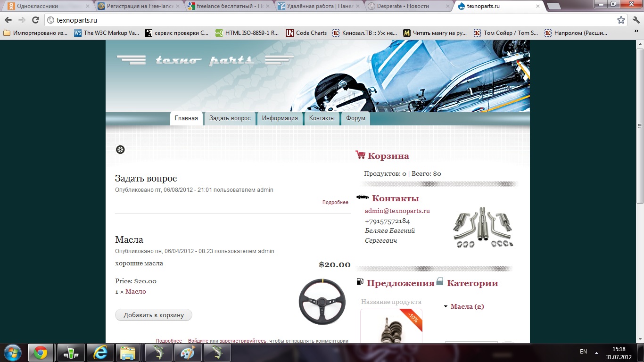The width and height of the screenshot is (644, 362).
Task: Open a new browser tab
Action: click(554, 6)
